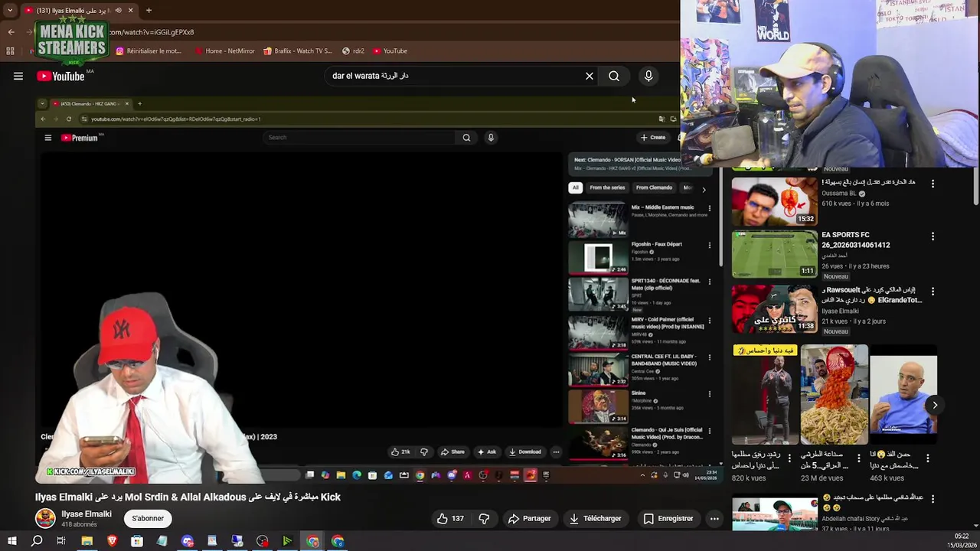Open Réinitialiser le mot bookmark

click(149, 51)
